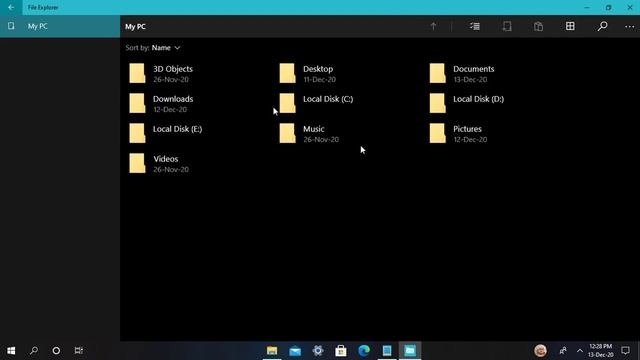Select My PC in the sidebar
Viewport: 640px width, 360px height.
click(60, 26)
